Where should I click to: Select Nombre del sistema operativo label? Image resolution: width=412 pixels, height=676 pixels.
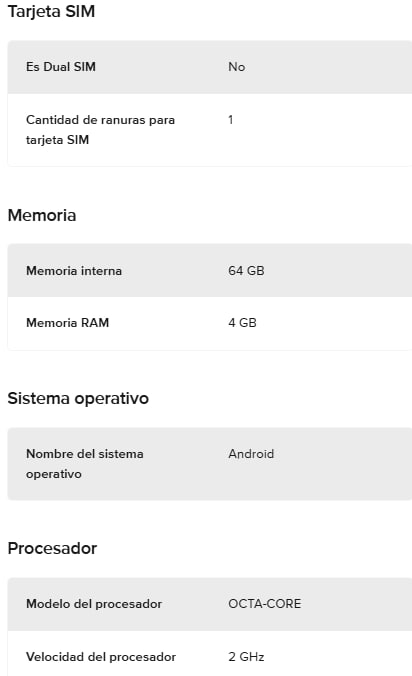[84, 464]
